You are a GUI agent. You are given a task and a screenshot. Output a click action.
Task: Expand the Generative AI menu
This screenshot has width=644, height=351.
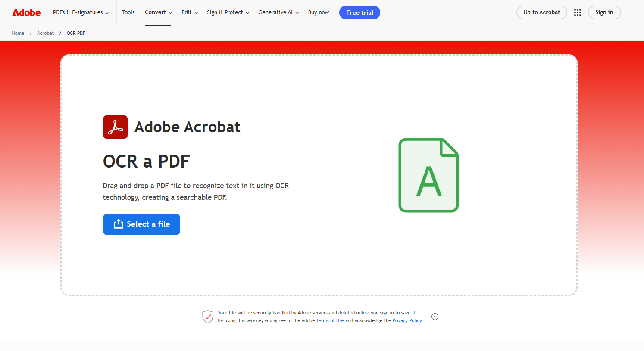(278, 12)
